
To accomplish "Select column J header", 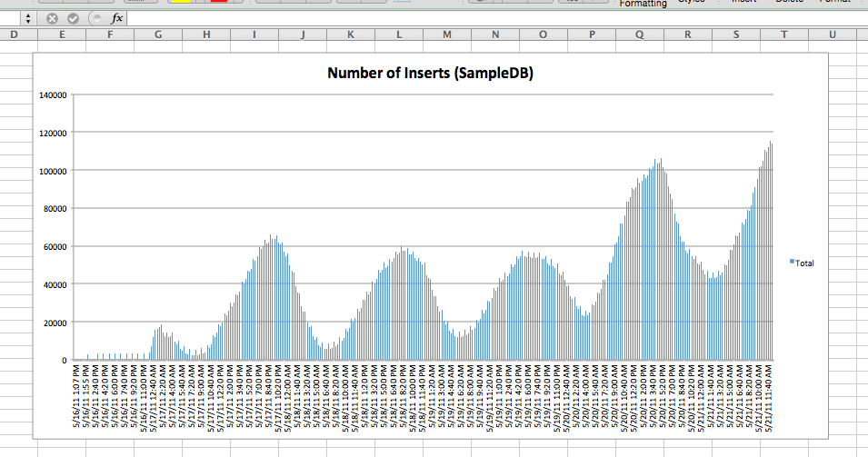I will [x=303, y=35].
